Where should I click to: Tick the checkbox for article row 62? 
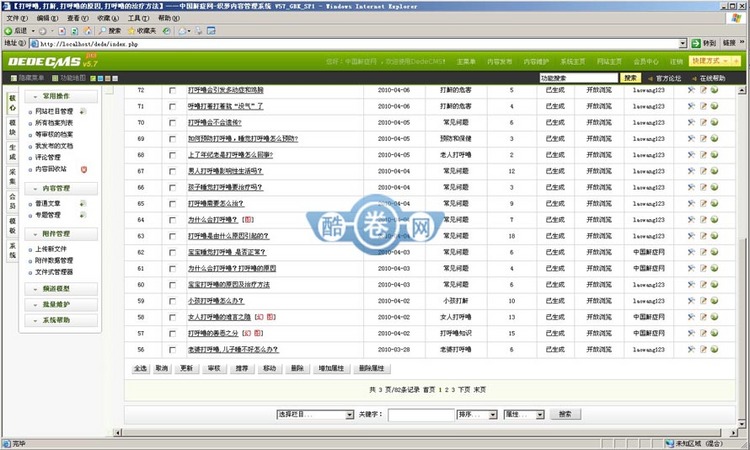172,252
